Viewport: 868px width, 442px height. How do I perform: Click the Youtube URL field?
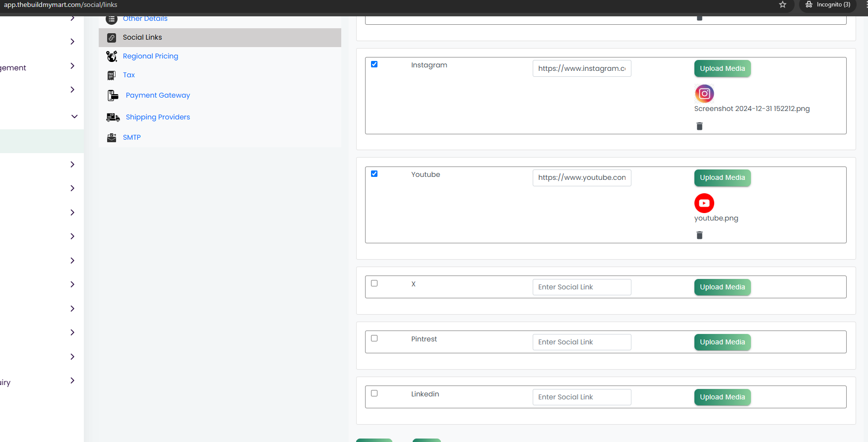(582, 178)
